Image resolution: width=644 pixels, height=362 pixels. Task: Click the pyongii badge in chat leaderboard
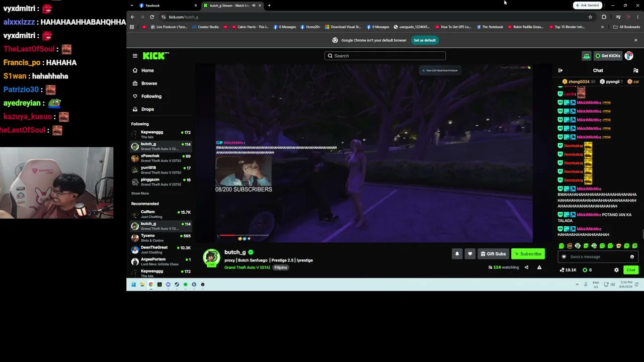coord(611,81)
